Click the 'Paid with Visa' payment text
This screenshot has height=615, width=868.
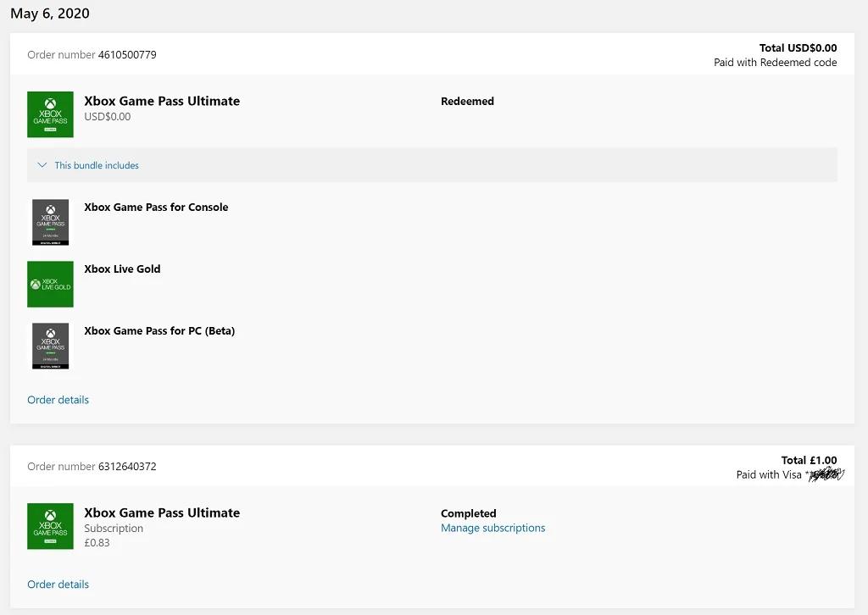(x=769, y=474)
